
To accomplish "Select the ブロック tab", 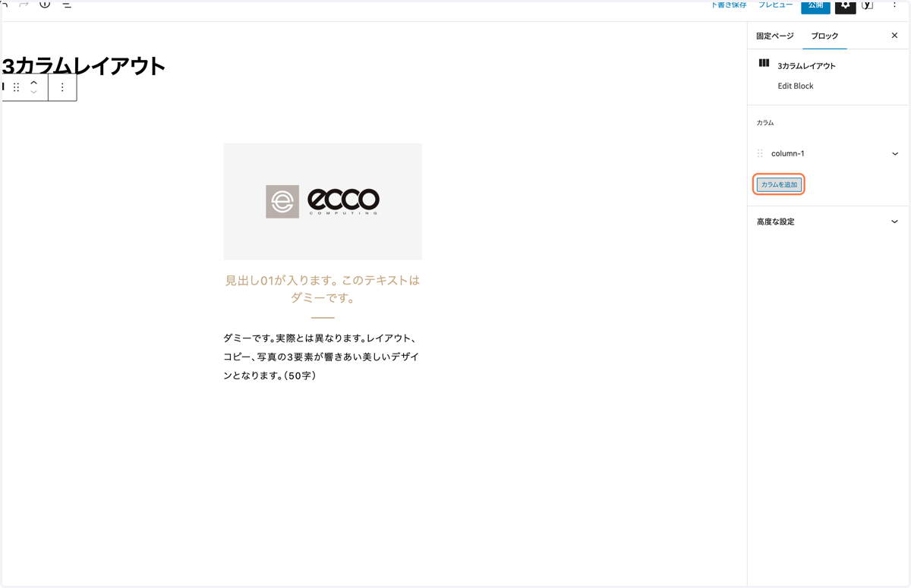I will [x=824, y=36].
